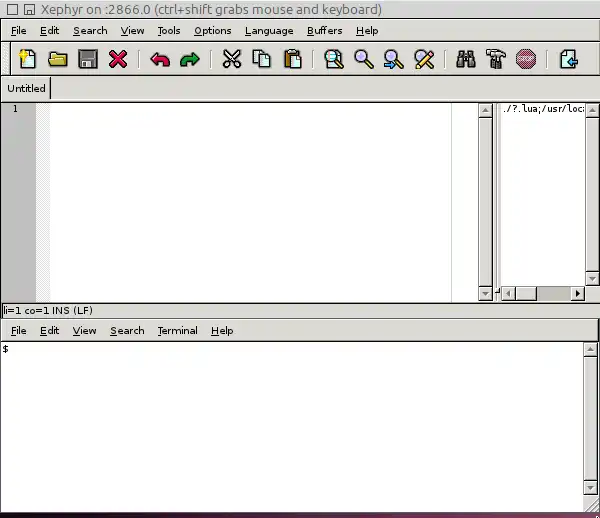This screenshot has height=518, width=600.
Task: Close the file with the red X icon
Action: click(x=118, y=59)
